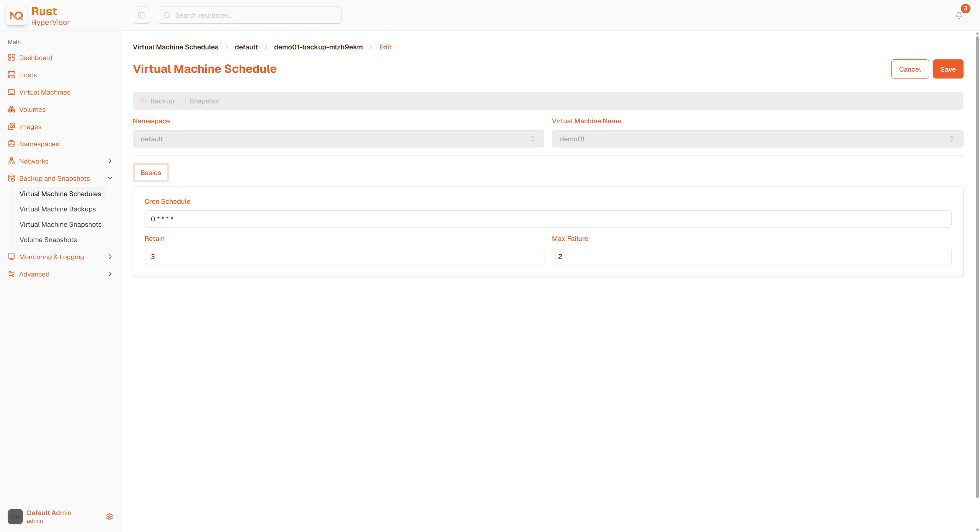
Task: Click the Advanced menu label
Action: pos(34,274)
